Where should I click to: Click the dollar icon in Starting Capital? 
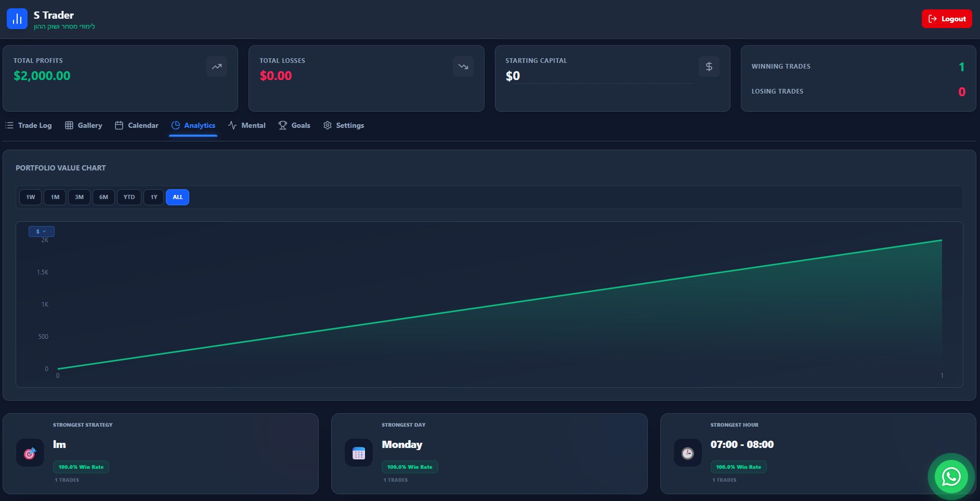[709, 67]
